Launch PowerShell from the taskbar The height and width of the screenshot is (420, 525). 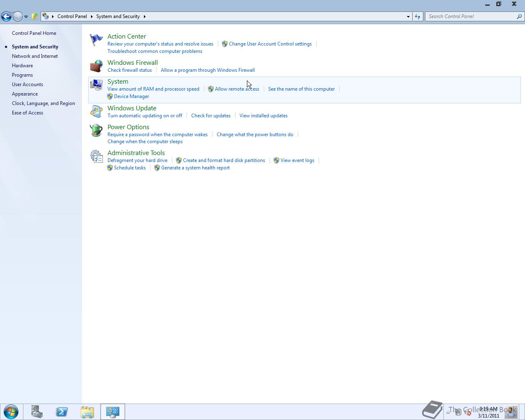(62, 412)
